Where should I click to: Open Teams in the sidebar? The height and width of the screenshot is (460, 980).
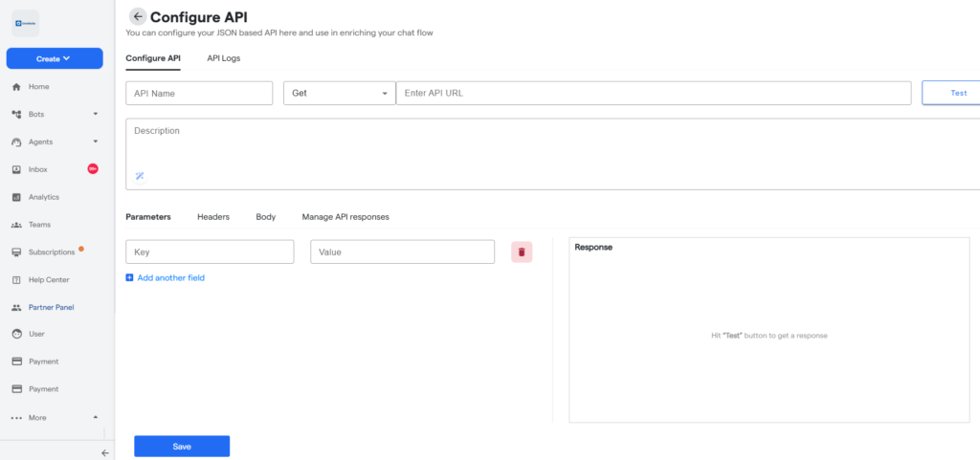[40, 225]
